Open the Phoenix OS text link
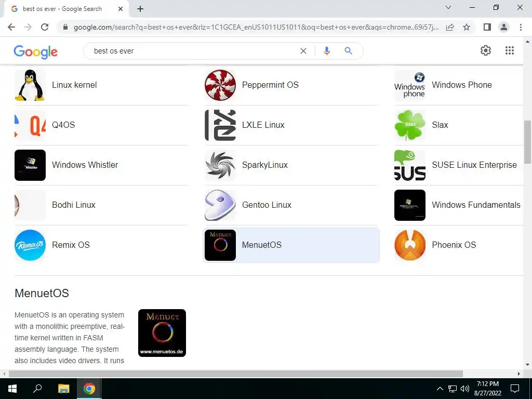 pyautogui.click(x=454, y=245)
